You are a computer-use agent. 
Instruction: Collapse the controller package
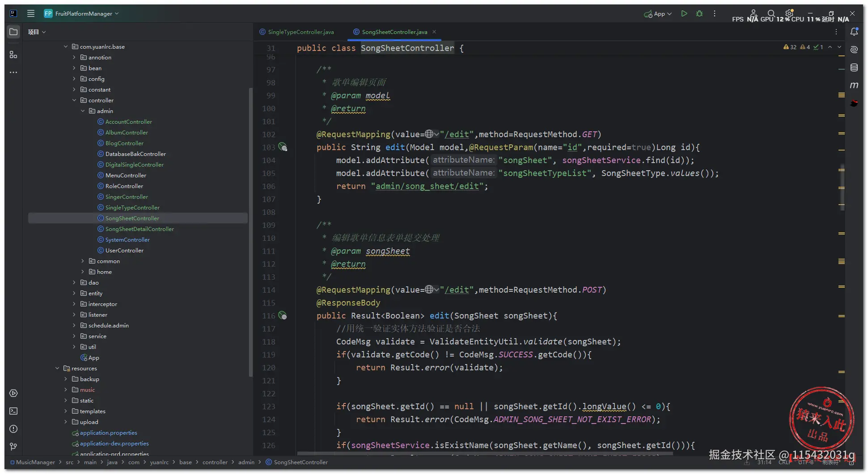(x=74, y=100)
